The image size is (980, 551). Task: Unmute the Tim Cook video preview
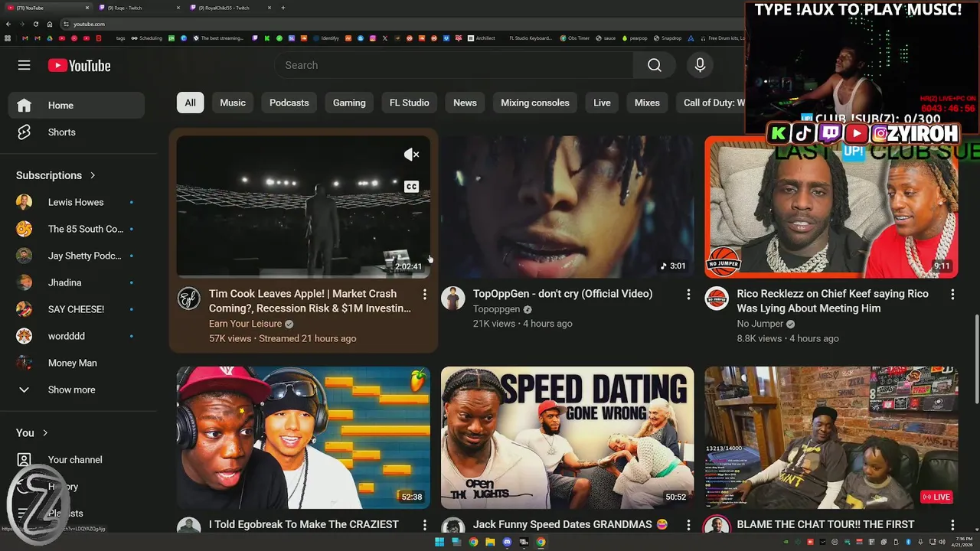[x=412, y=155]
